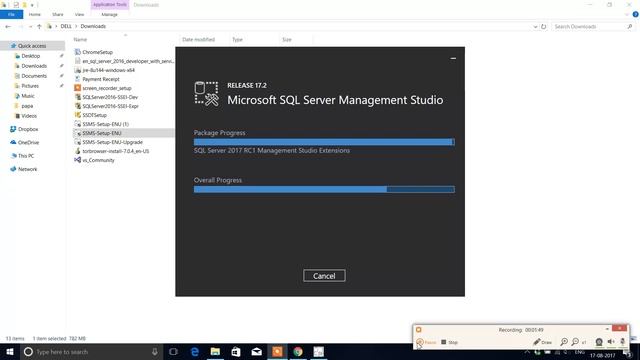The width and height of the screenshot is (640, 360).
Task: Switch to the Share ribbon tab
Action: 58,14
